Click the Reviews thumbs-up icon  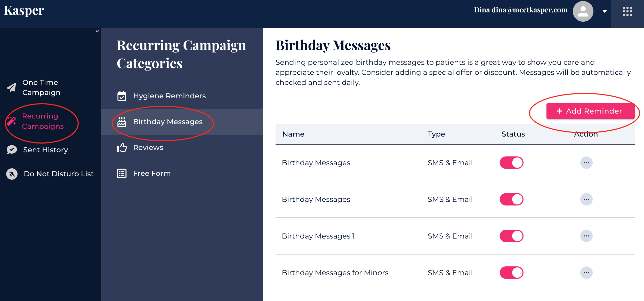coord(122,148)
